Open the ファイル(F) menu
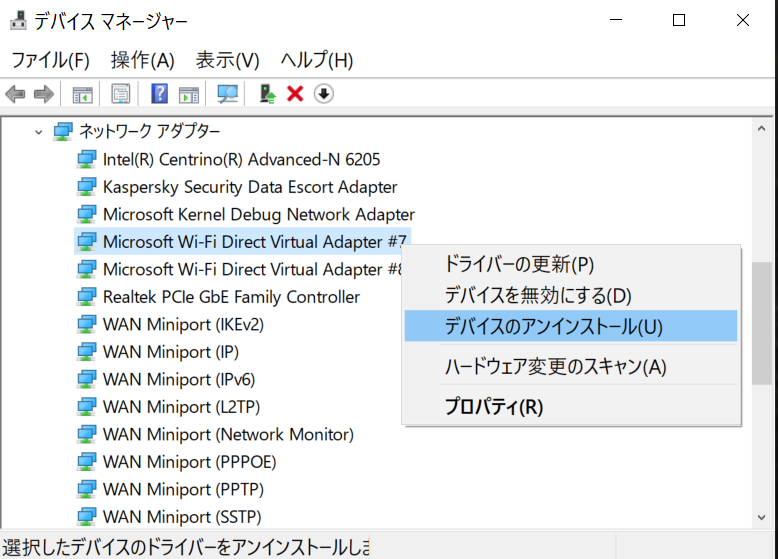 pyautogui.click(x=50, y=60)
